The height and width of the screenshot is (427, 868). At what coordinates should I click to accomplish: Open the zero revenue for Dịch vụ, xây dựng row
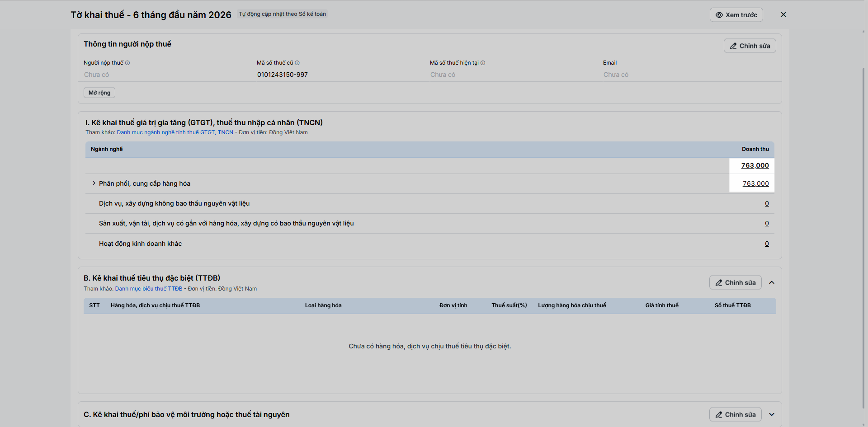[x=767, y=203]
